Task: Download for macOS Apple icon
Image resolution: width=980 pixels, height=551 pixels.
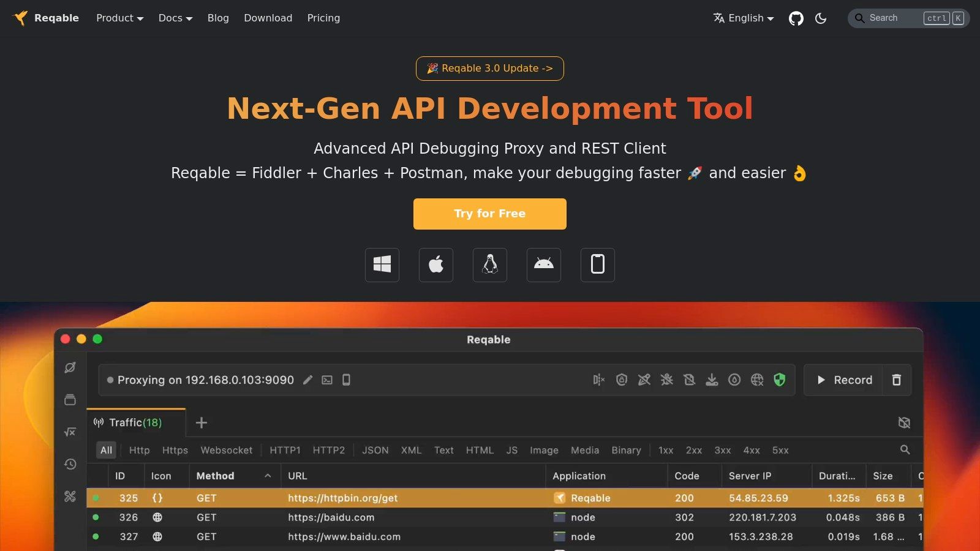Action: click(x=436, y=265)
